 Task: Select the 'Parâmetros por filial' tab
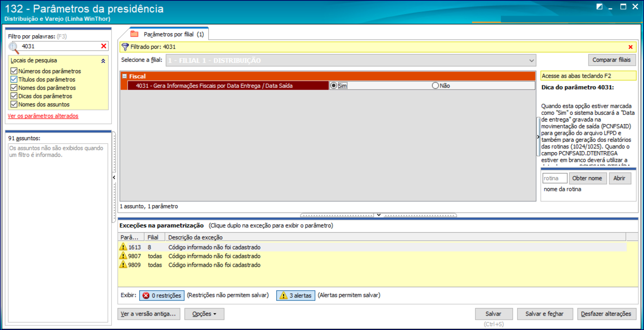coord(169,34)
